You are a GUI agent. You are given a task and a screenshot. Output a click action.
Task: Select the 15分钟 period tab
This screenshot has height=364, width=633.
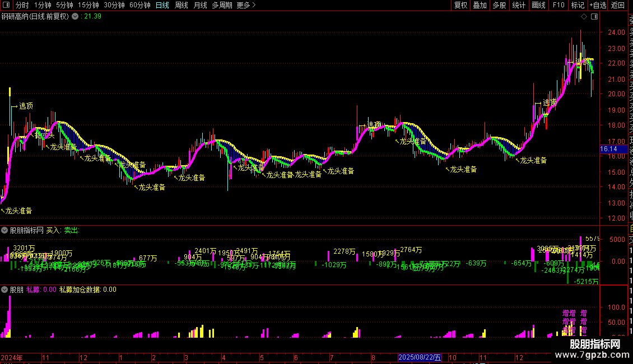89,5
